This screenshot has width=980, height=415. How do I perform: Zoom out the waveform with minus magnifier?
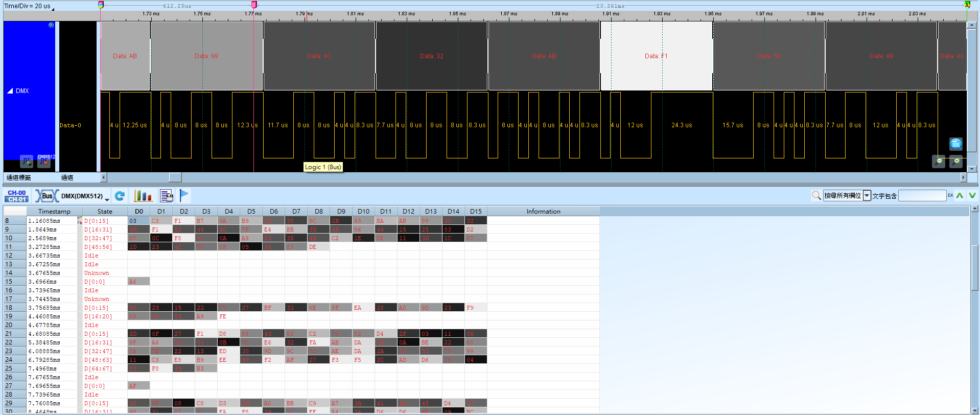coord(939,162)
